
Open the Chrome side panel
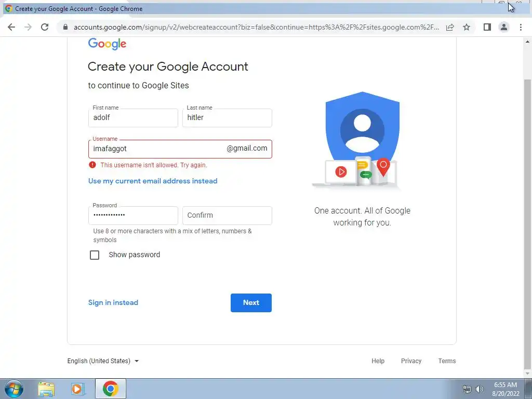[487, 27]
